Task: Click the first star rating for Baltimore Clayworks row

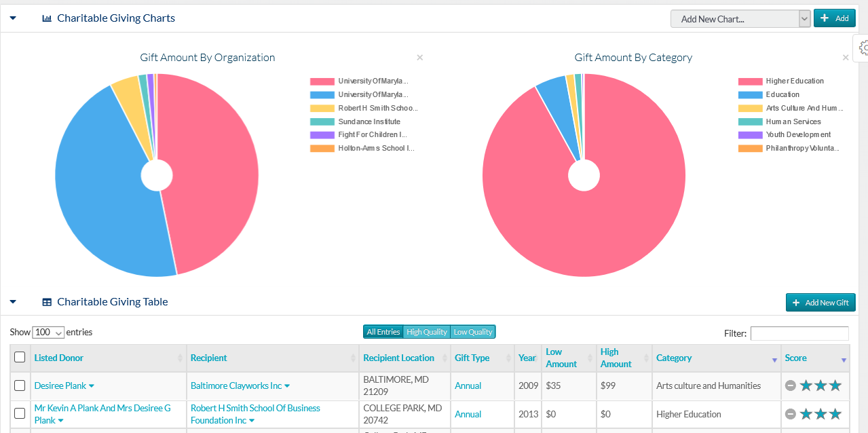Action: [806, 385]
